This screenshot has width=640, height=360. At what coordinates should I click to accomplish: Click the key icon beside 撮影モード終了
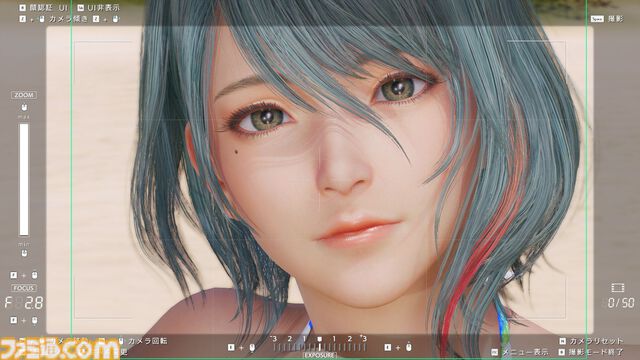click(562, 352)
